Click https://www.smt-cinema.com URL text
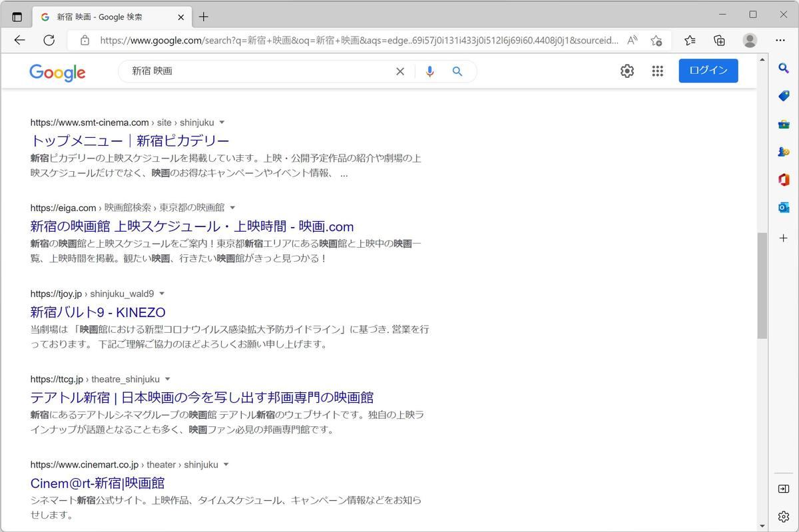799x532 pixels. point(90,123)
